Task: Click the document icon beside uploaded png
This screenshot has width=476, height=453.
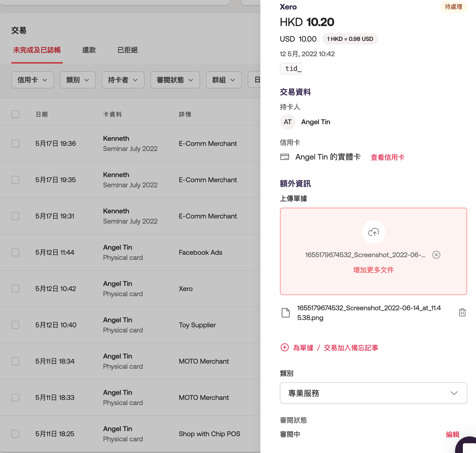Action: click(x=286, y=312)
